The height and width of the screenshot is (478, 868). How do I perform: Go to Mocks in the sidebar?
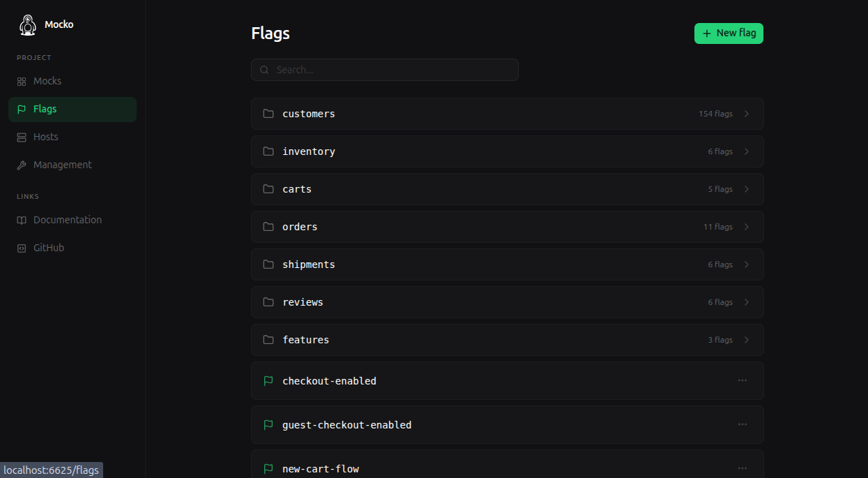[73, 82]
